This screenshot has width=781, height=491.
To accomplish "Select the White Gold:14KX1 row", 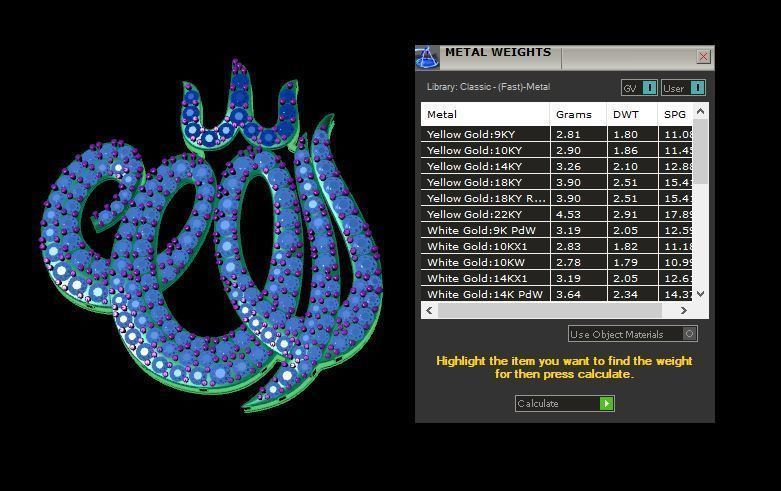I will [557, 278].
